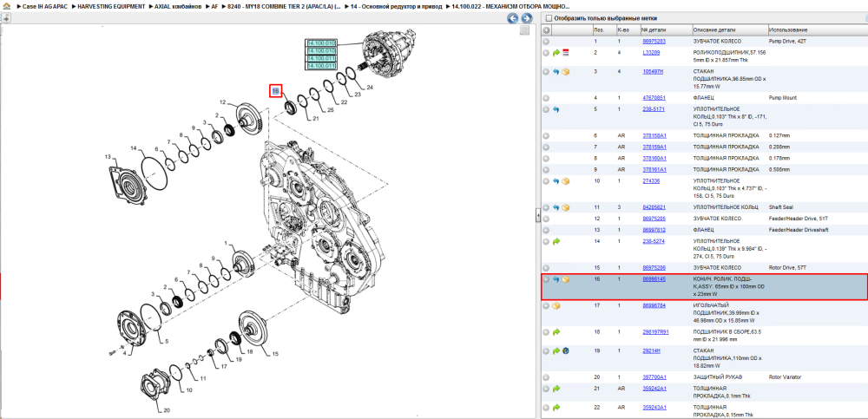Open part number 397700A1 link
This screenshot has width=868, height=419.
[654, 377]
